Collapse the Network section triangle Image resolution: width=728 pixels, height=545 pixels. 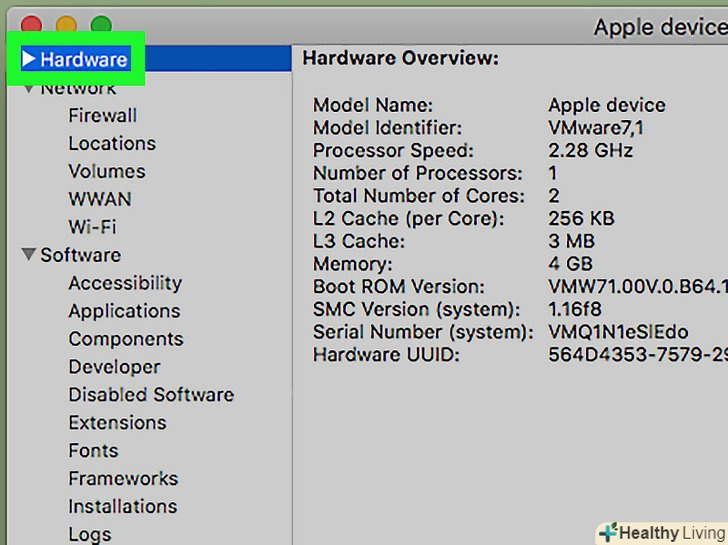pyautogui.click(x=29, y=88)
